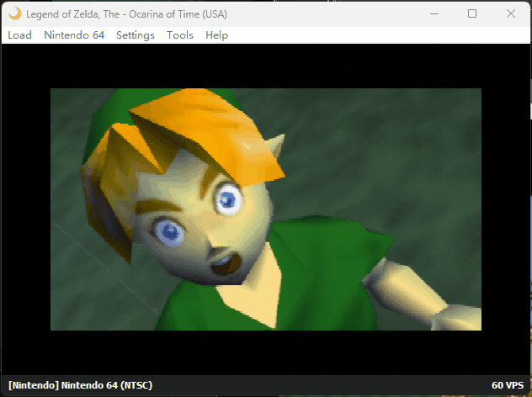Open the Help menu
Viewport: 532px width, 397px height.
click(216, 35)
